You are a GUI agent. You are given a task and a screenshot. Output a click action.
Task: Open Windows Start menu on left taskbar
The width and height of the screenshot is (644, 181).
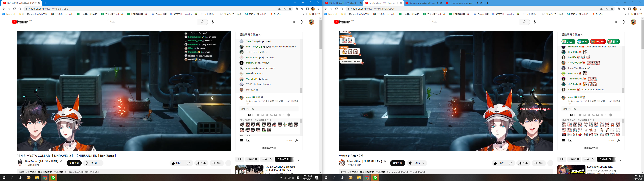click(4, 178)
